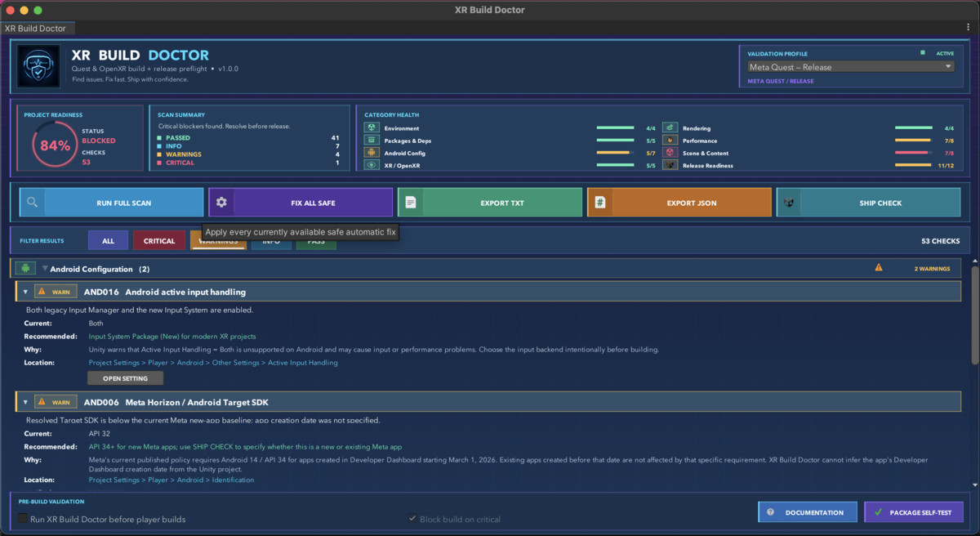Click the Android Identification location path
Screen dimensions: 980x536
[x=171, y=480]
